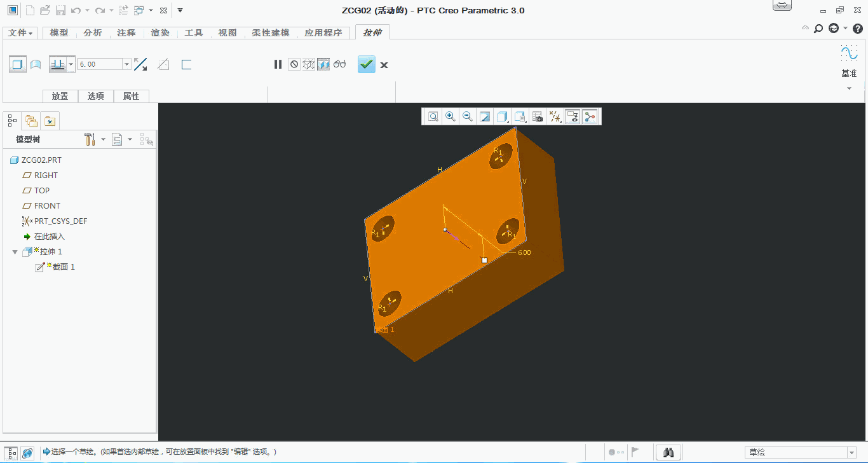
Task: Click the feature verify glasses icon
Action: tap(339, 64)
